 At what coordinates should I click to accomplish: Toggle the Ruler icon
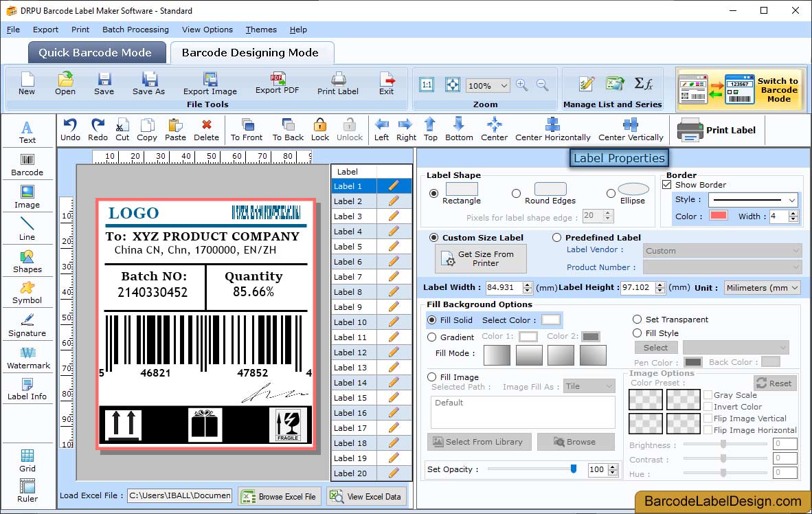27,491
